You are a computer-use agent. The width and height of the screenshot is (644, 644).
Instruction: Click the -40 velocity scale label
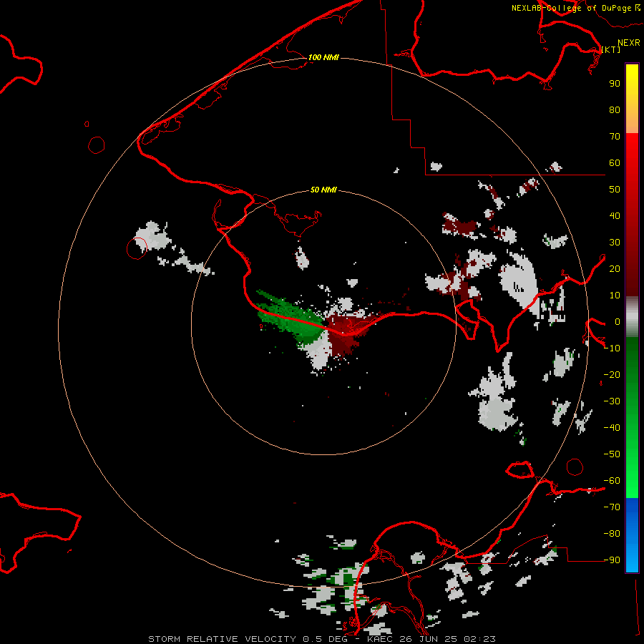[612, 428]
